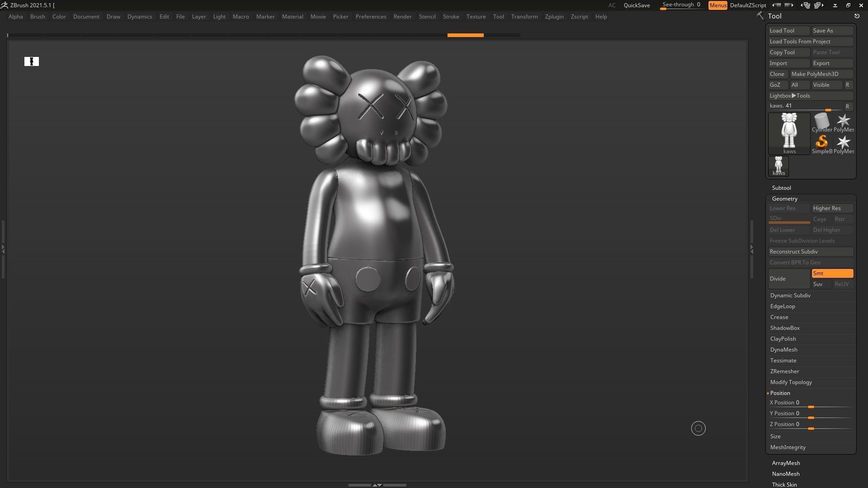The width and height of the screenshot is (868, 488).
Task: Open the Alpha menu
Action: click(x=15, y=17)
